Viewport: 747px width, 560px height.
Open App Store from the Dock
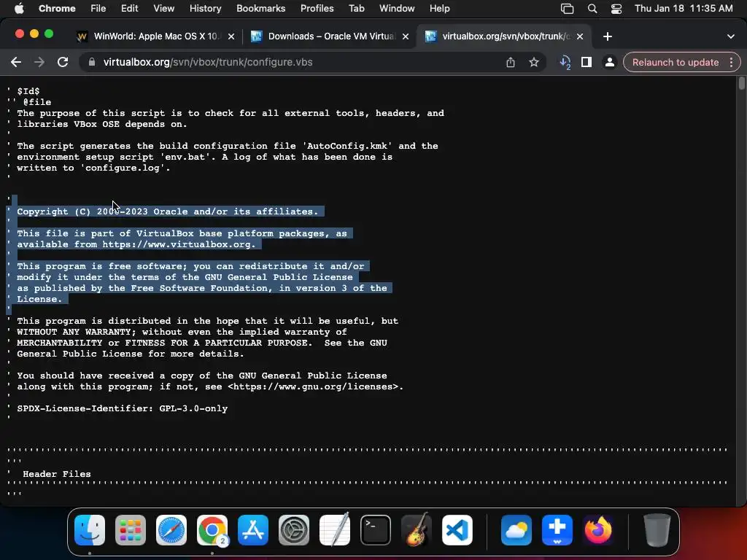(x=253, y=530)
